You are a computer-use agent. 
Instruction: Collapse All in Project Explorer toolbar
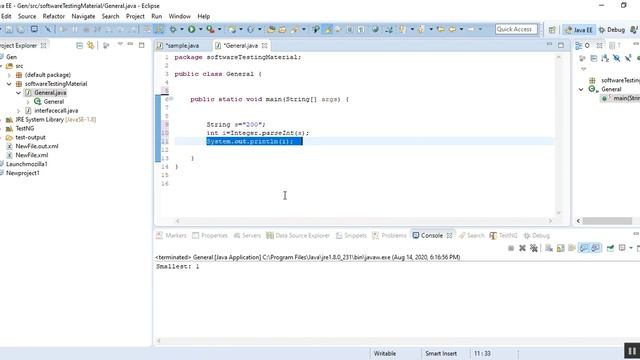pyautogui.click(x=80, y=45)
